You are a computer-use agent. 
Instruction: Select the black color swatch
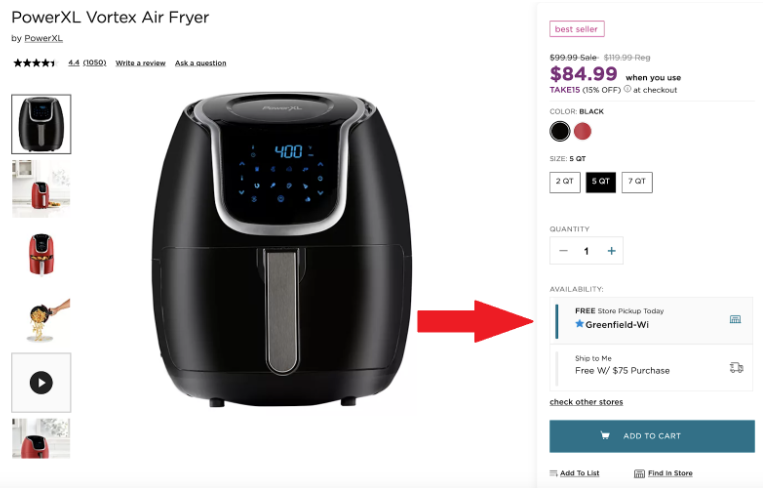pos(559,131)
